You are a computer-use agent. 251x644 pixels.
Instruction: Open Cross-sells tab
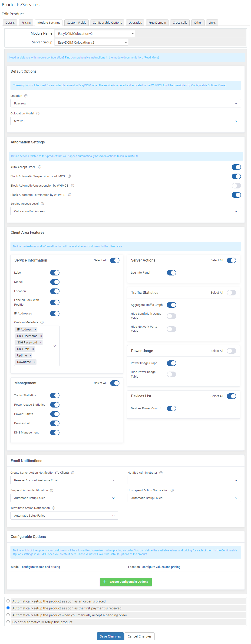point(180,23)
